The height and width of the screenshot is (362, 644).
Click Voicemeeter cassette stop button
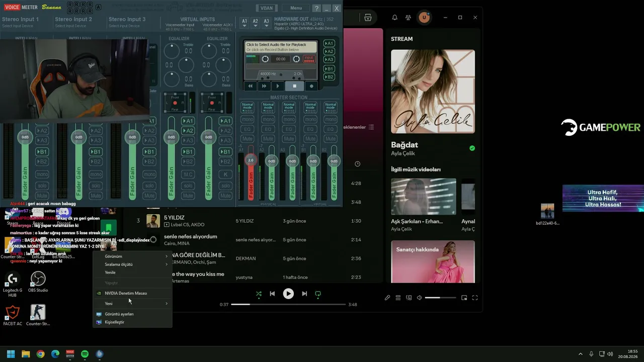click(294, 86)
